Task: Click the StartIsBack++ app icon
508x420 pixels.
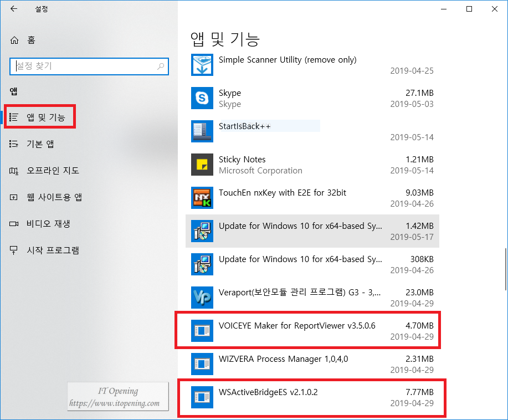Action: (202, 131)
